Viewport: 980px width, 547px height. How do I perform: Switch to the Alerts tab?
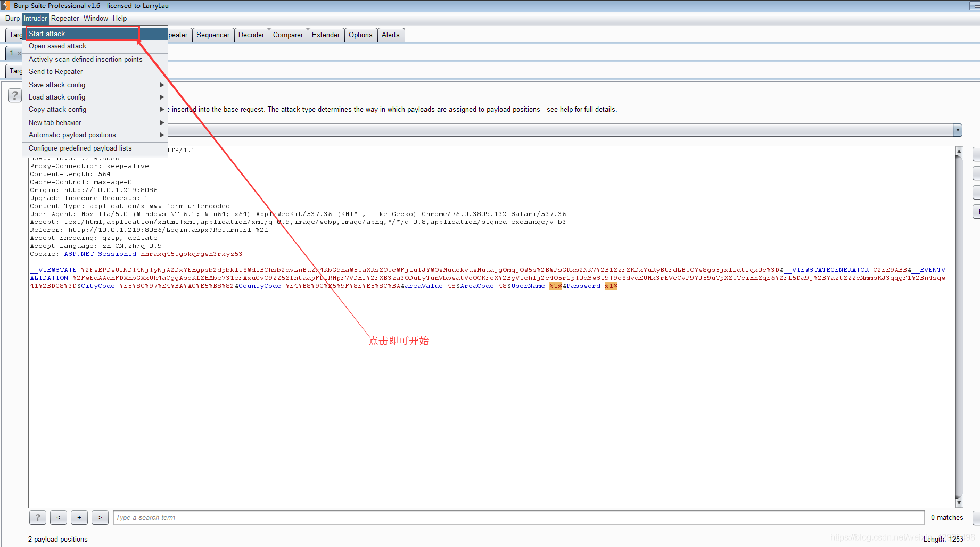[390, 35]
